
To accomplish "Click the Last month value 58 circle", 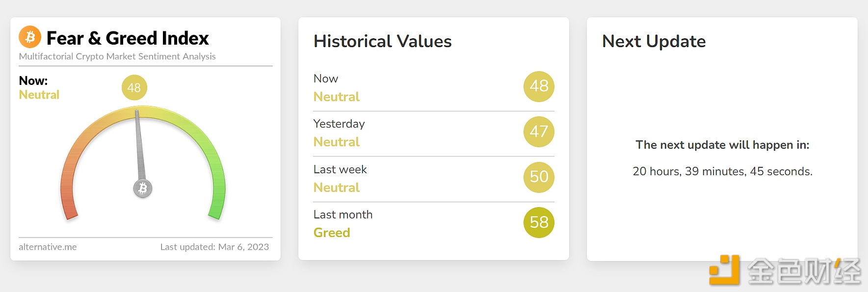I will [539, 222].
